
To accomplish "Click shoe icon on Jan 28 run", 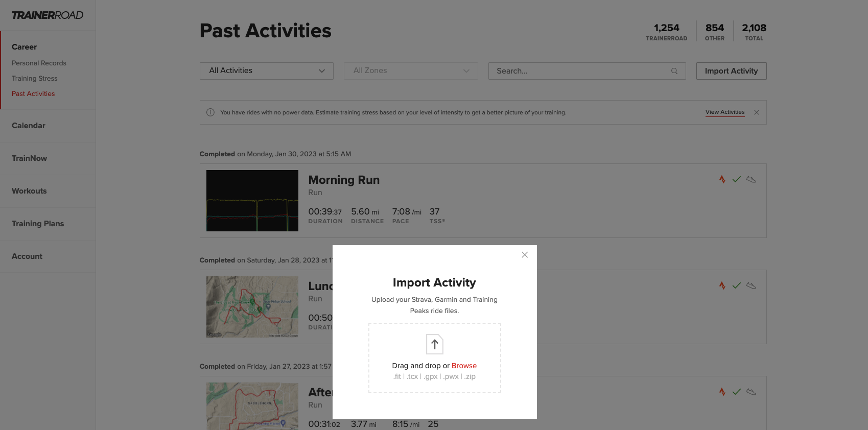I will [x=751, y=285].
